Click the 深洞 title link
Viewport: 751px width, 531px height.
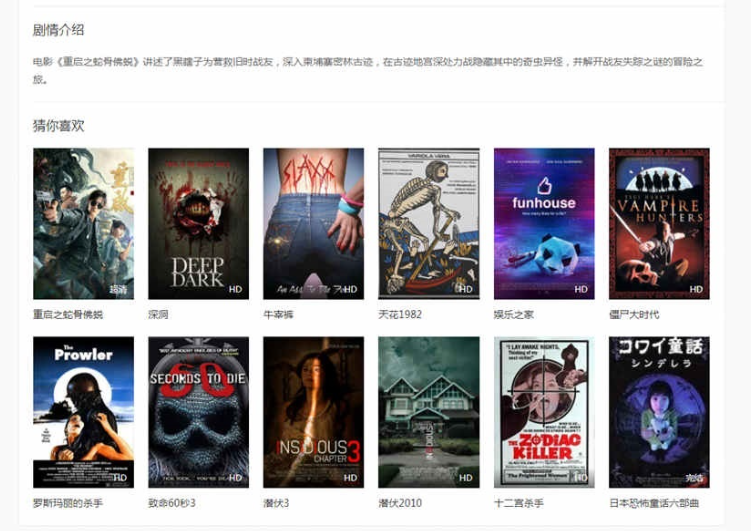[x=158, y=315]
